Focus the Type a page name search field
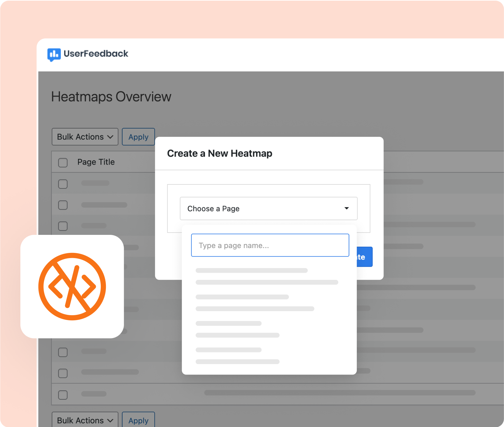This screenshot has width=504, height=427. click(270, 245)
